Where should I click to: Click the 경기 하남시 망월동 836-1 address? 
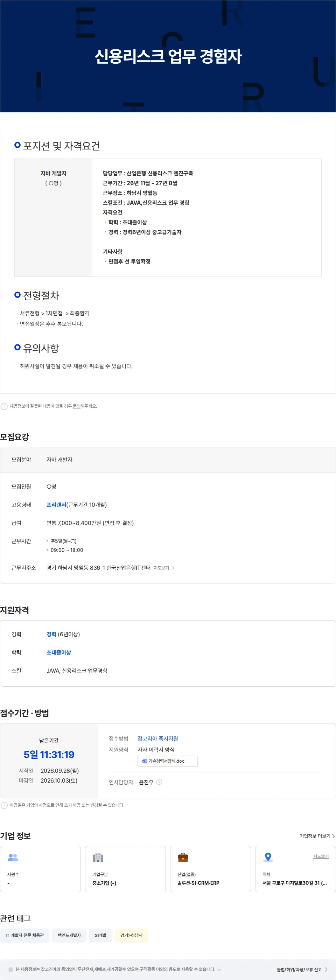99,568
